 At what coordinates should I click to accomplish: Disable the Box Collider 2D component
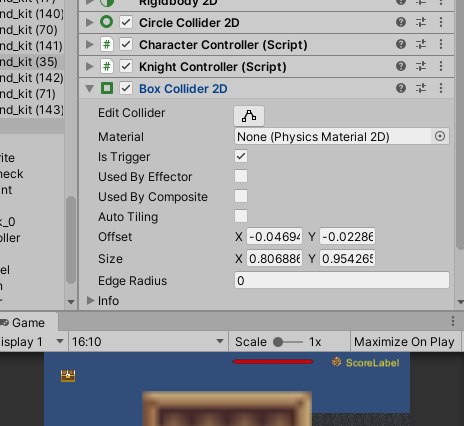coord(126,88)
